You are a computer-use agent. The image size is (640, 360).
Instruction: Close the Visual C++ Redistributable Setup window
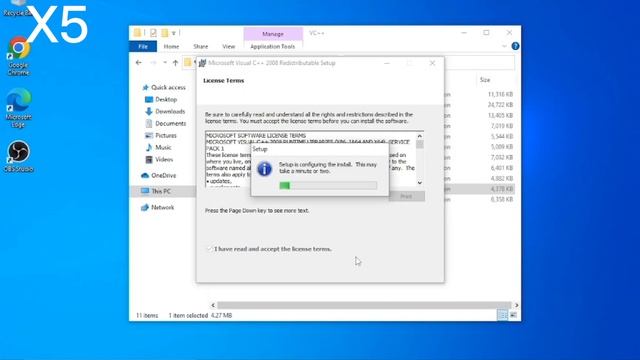432,63
